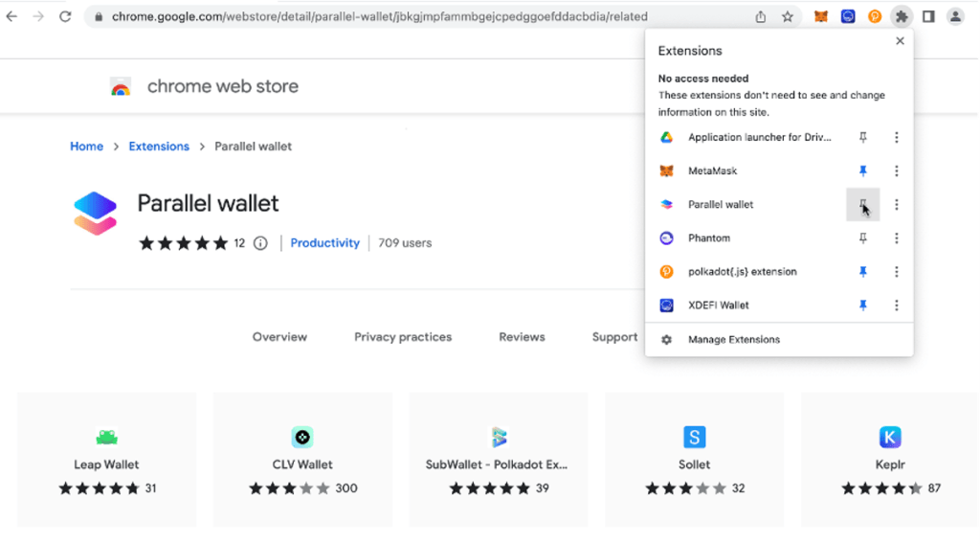Open the Sollet card

click(x=695, y=460)
